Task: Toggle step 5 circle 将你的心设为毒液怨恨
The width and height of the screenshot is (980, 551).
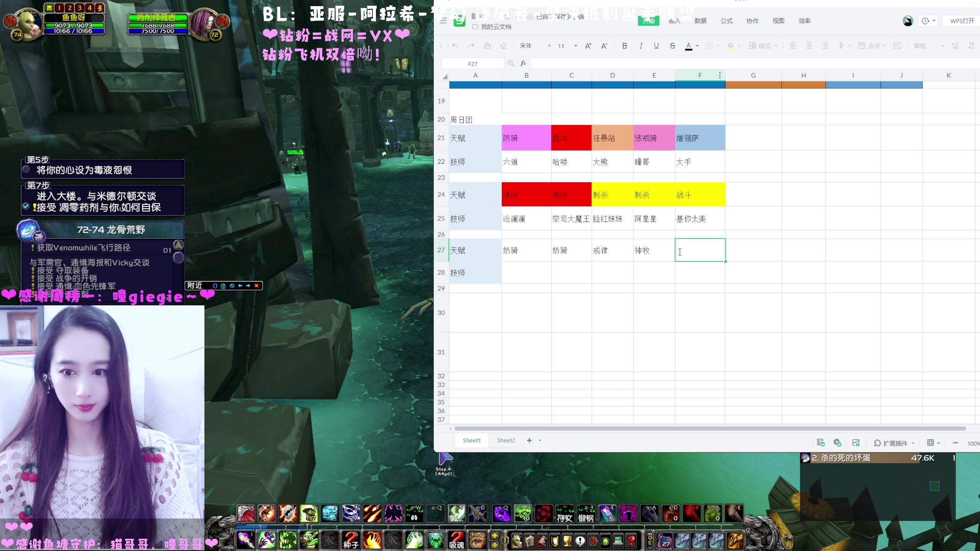Action: pyautogui.click(x=26, y=170)
